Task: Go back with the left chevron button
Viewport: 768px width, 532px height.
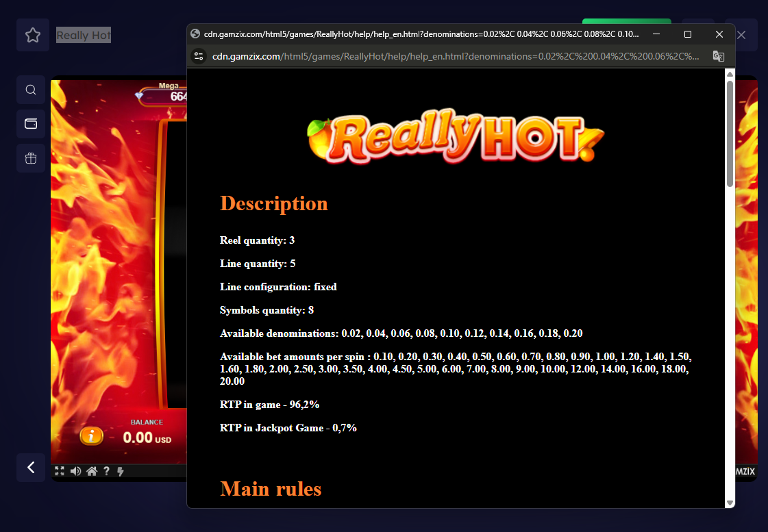Action: tap(31, 468)
